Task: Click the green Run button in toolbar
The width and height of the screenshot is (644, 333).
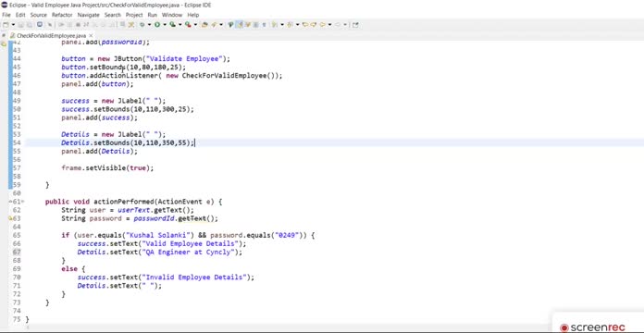Action: click(157, 25)
